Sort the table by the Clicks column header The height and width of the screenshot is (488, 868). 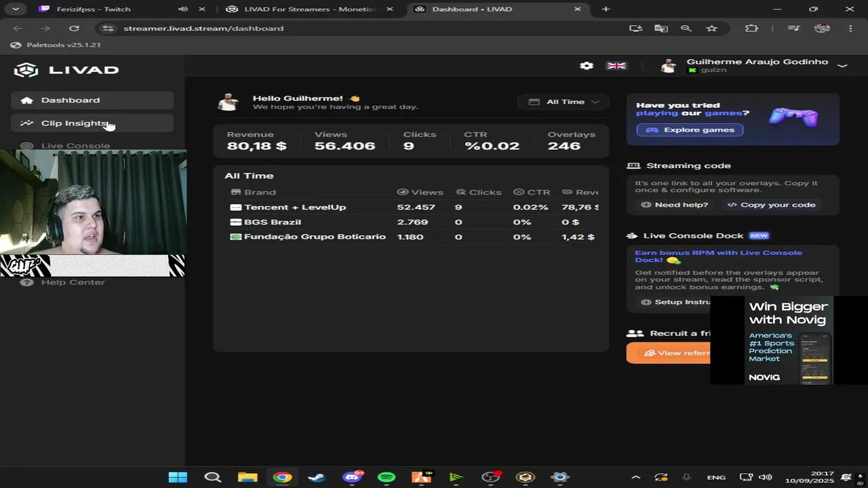click(479, 192)
